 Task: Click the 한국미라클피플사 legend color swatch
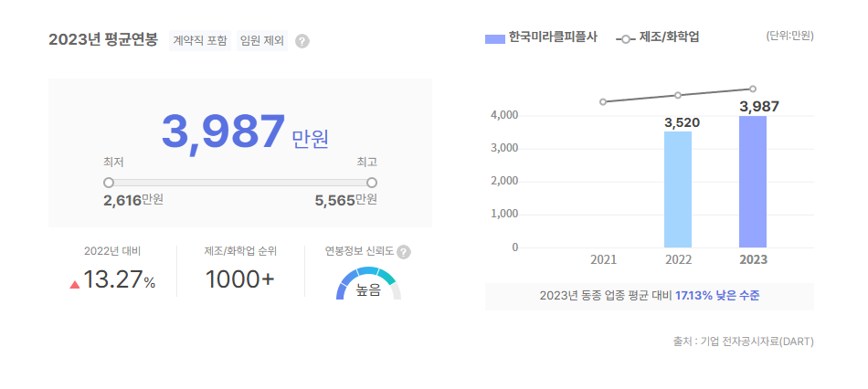point(495,38)
